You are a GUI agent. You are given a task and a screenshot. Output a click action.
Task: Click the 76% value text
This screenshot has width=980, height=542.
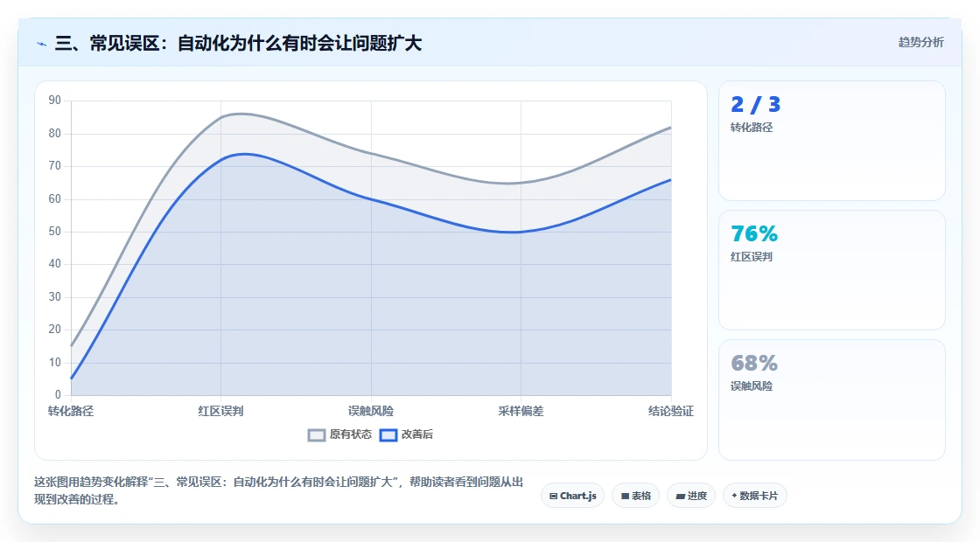(x=754, y=233)
